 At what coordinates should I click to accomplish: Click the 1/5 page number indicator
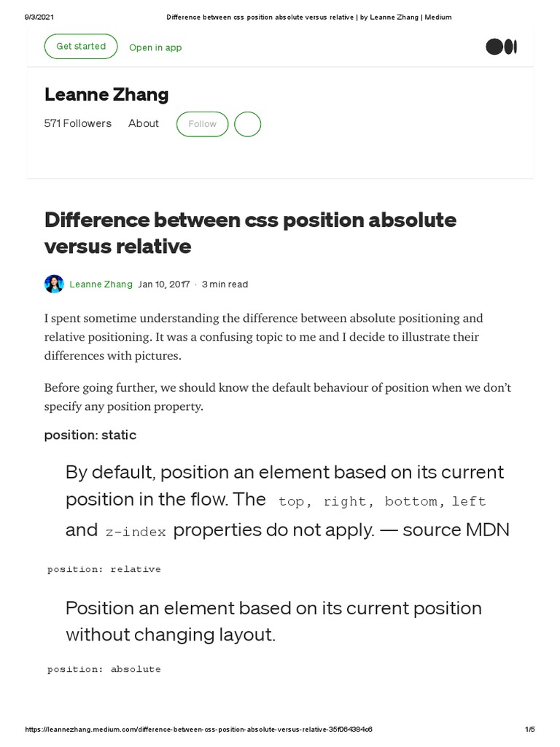529,729
